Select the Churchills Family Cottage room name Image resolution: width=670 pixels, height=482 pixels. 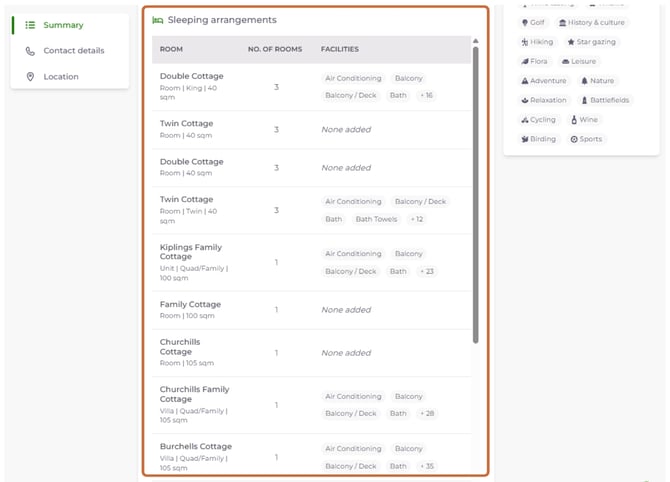195,394
